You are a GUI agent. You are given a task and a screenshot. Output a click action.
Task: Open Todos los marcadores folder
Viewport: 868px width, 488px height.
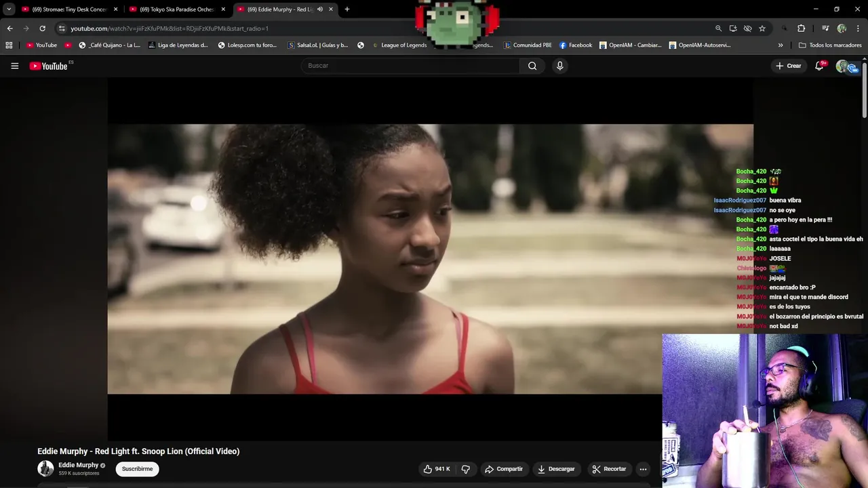tap(830, 45)
